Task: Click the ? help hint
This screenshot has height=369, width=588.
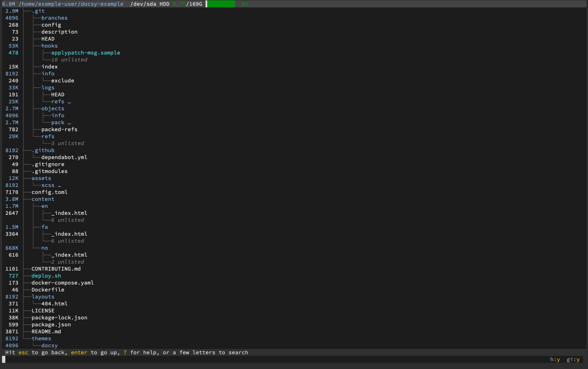Action: click(124, 352)
